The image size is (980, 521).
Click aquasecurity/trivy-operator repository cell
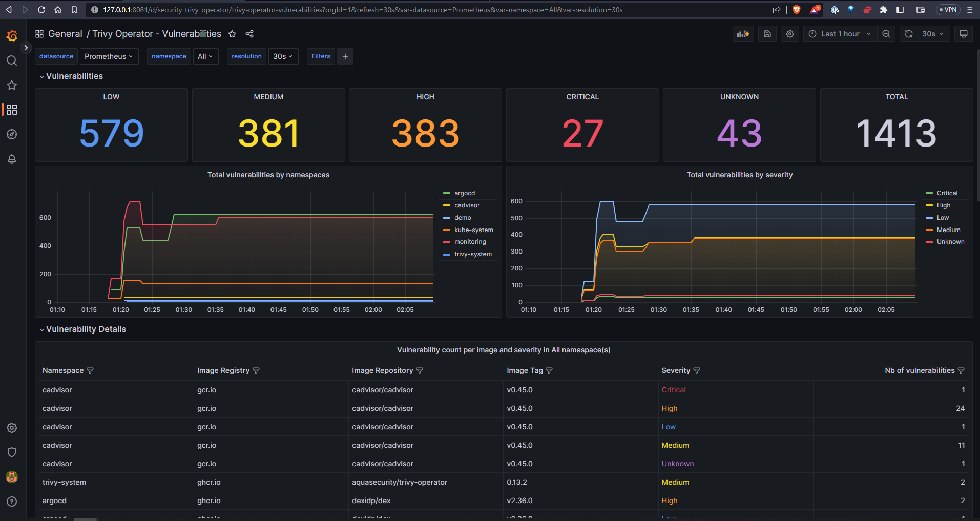point(400,482)
